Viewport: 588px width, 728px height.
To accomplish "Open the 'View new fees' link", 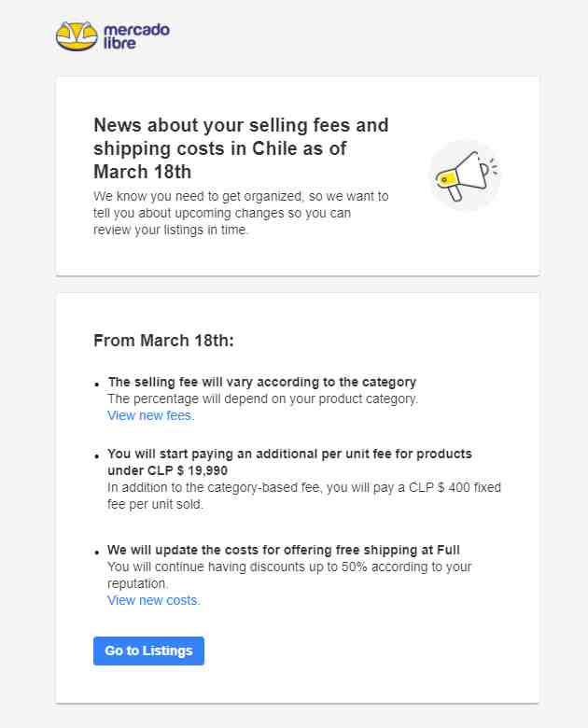I will (x=151, y=415).
